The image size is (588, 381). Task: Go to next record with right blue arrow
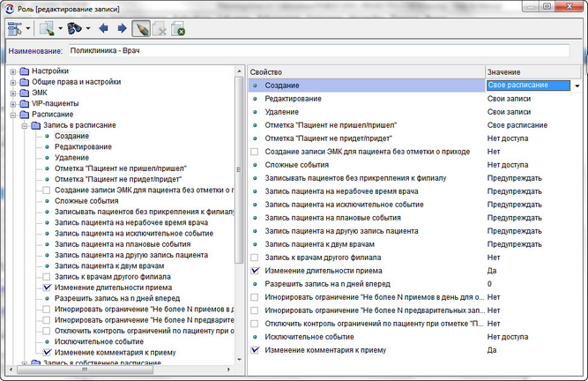click(123, 28)
